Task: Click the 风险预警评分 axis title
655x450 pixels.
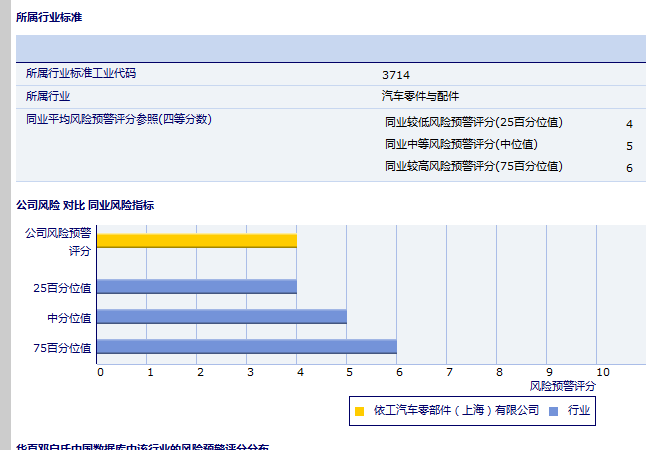Action: pyautogui.click(x=562, y=385)
